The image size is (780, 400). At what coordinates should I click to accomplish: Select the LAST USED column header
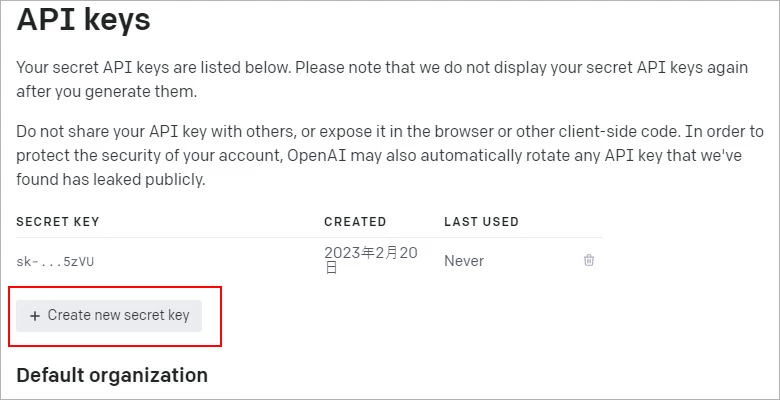coord(481,221)
